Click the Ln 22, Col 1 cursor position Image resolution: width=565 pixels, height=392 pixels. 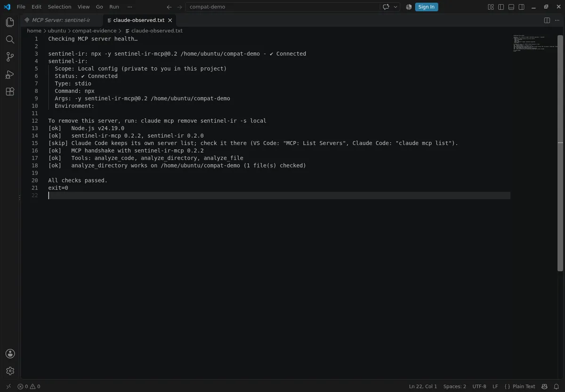point(423,386)
